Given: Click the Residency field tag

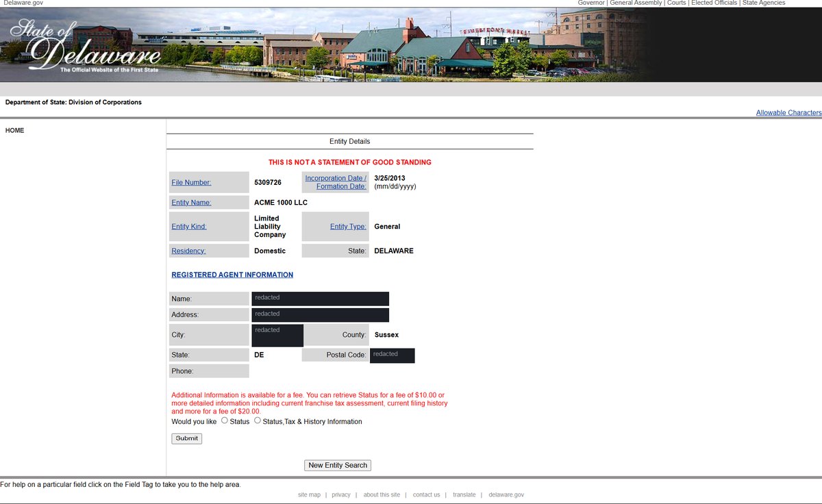Looking at the screenshot, I should 188,251.
